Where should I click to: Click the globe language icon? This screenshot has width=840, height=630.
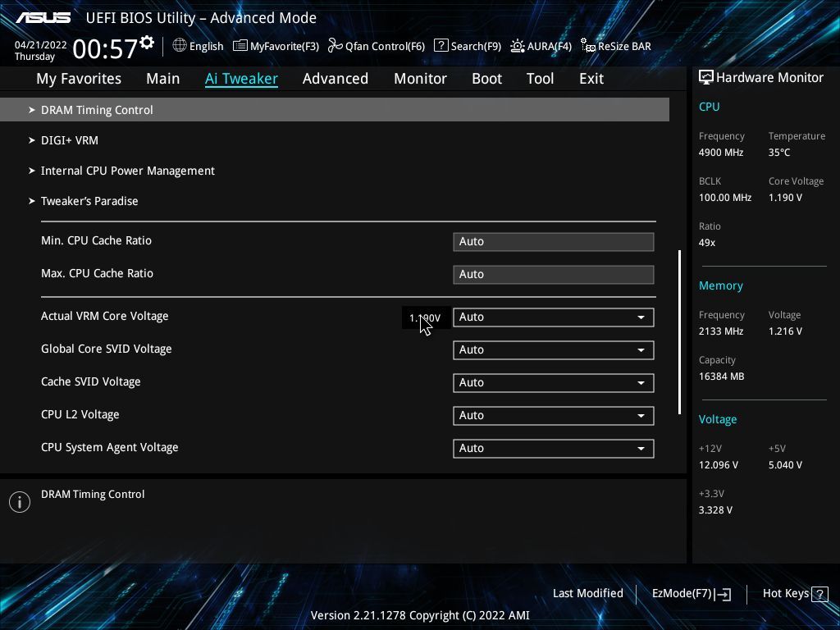(x=180, y=46)
